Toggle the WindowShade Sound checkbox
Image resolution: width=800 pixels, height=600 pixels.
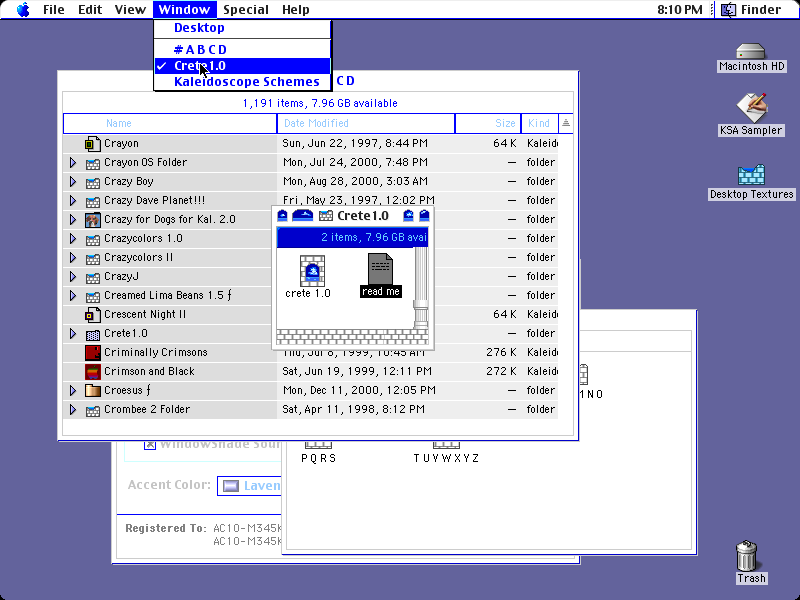pos(149,444)
